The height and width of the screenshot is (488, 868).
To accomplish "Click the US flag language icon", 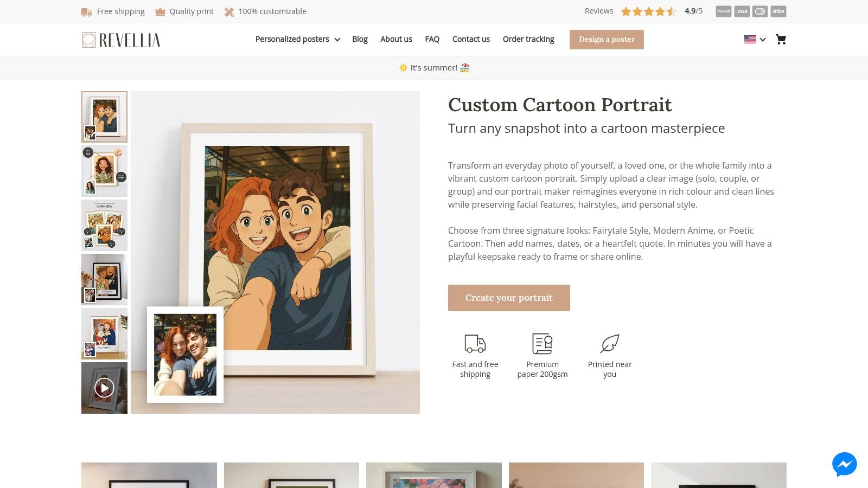I will (x=750, y=39).
